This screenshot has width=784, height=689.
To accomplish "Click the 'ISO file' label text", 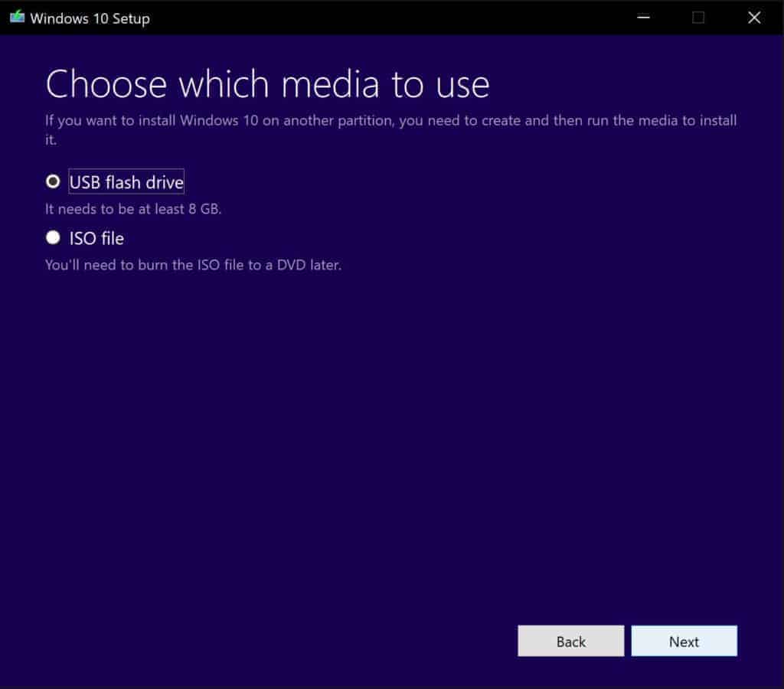I will 96,239.
